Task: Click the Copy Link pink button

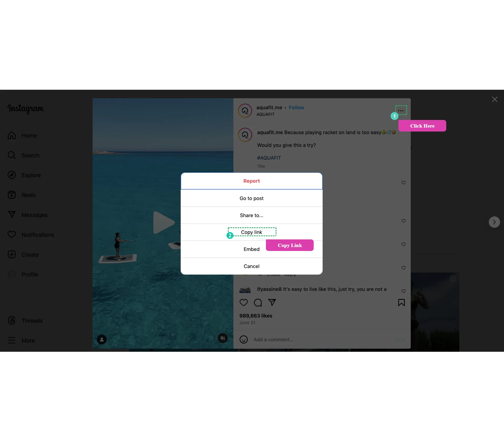Action: pyautogui.click(x=290, y=245)
